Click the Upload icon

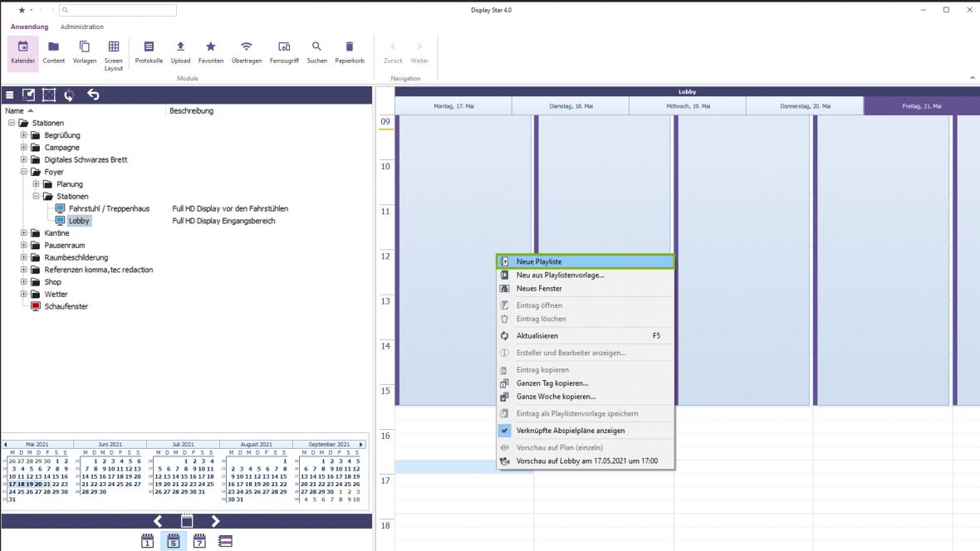tap(180, 51)
